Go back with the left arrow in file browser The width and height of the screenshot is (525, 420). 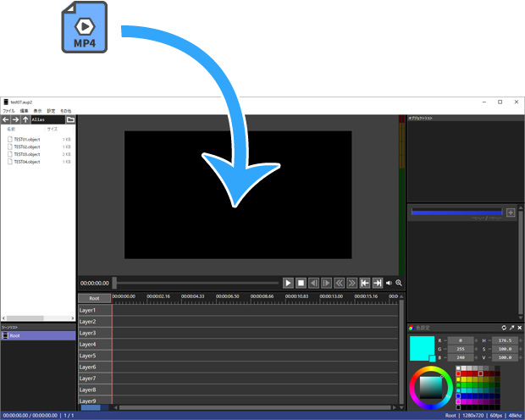(x=6, y=120)
